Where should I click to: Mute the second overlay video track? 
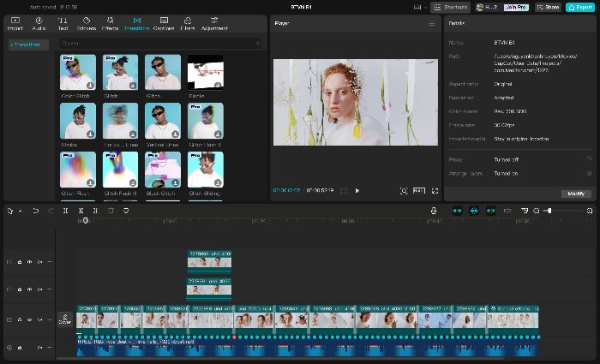point(39,289)
